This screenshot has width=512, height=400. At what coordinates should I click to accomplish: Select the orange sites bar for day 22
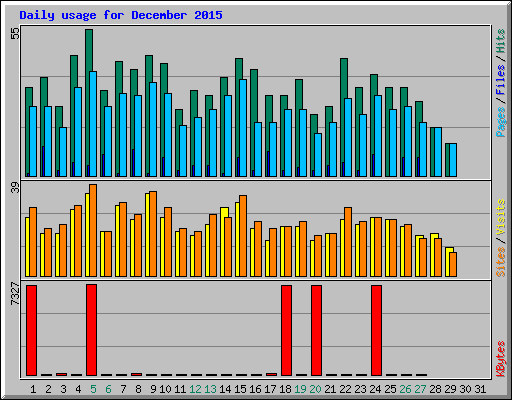[348, 242]
